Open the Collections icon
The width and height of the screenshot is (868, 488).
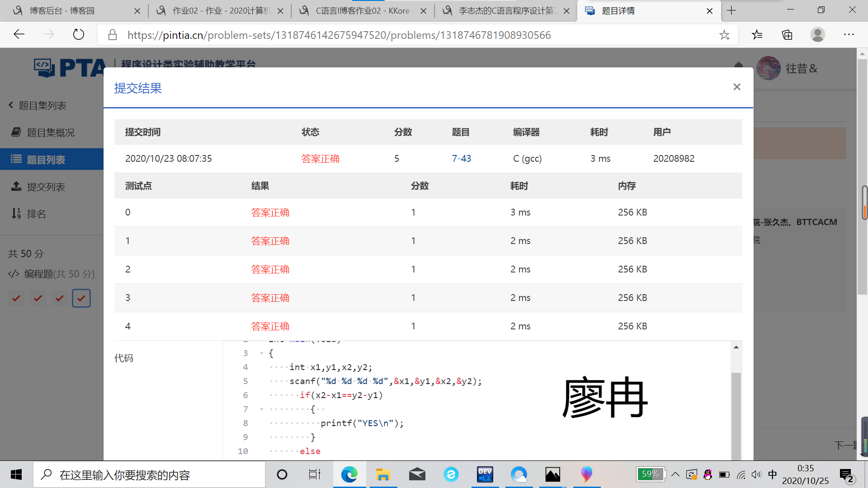coord(787,35)
